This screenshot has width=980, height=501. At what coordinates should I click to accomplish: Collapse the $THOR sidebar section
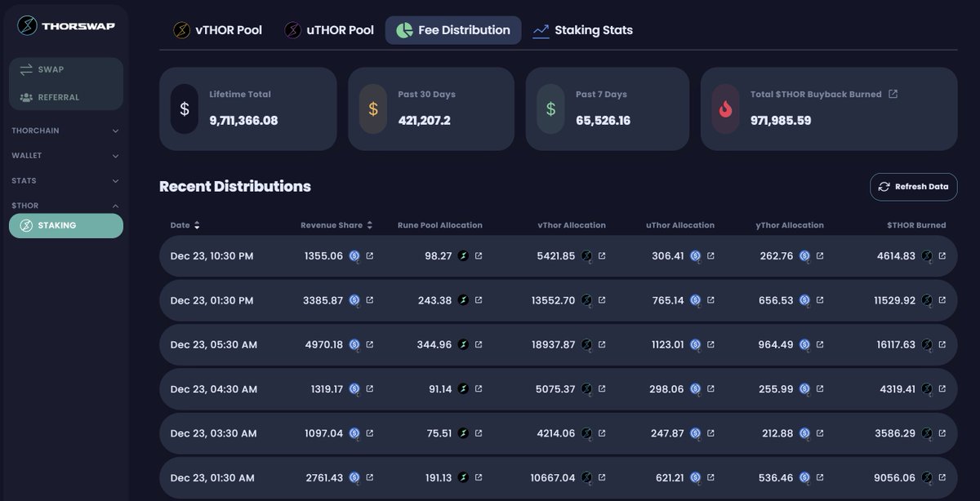coord(65,206)
